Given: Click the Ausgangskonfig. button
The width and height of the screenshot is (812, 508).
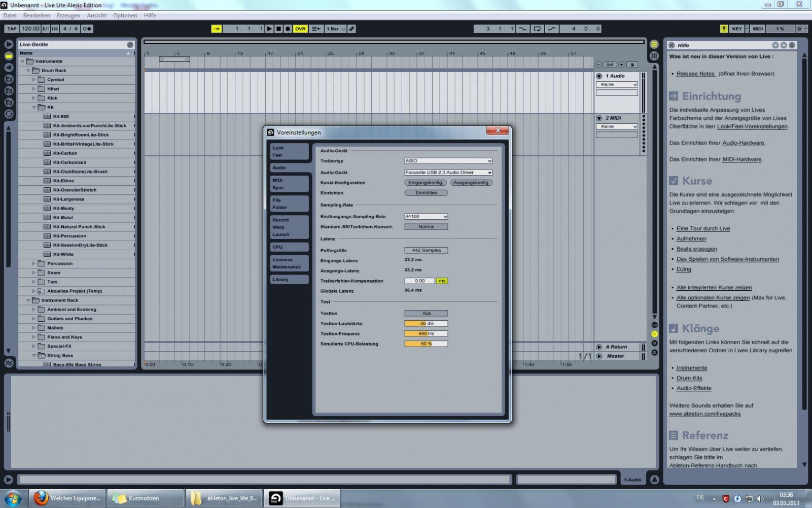Looking at the screenshot, I should pos(471,183).
